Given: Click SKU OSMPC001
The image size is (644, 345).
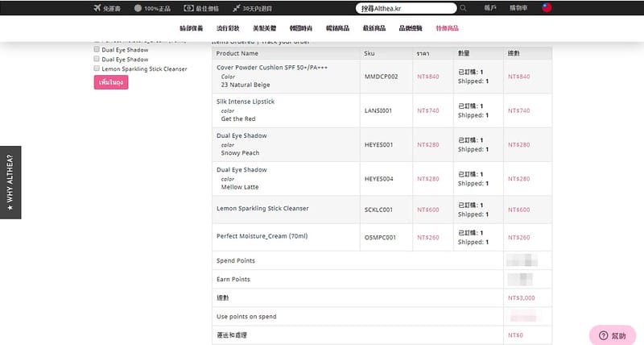Looking at the screenshot, I should coord(380,238).
